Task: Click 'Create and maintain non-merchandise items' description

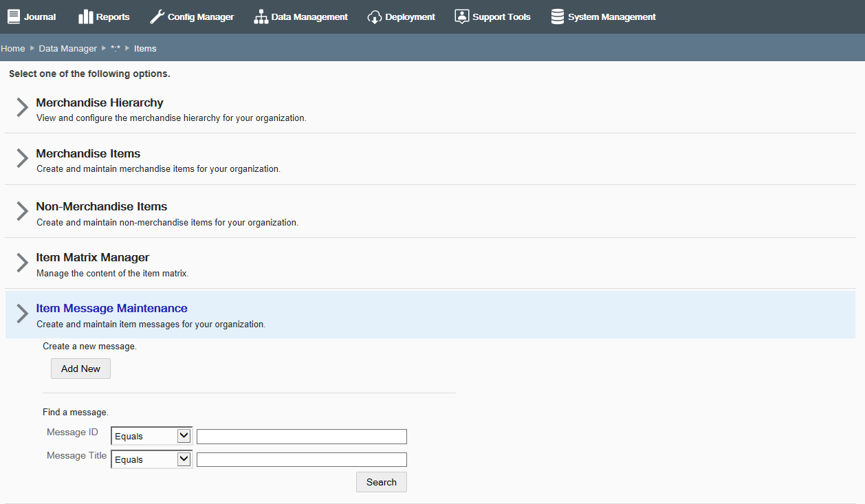Action: coord(167,223)
